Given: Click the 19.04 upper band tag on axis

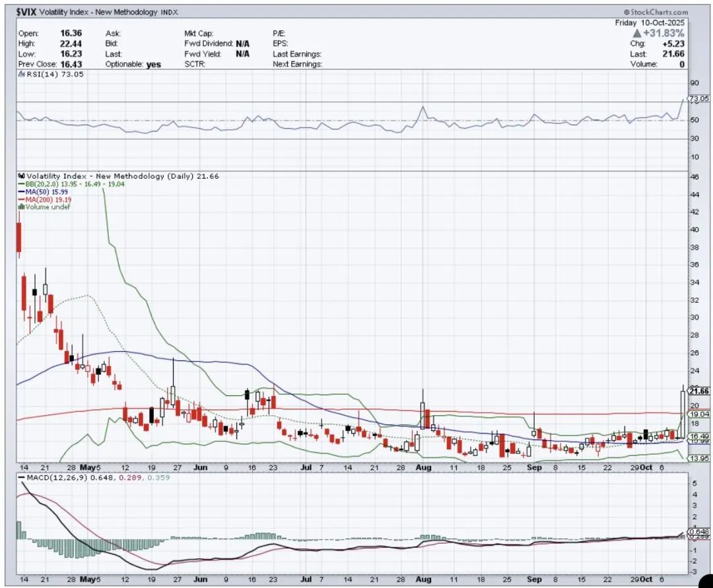Looking at the screenshot, I should click(x=699, y=414).
